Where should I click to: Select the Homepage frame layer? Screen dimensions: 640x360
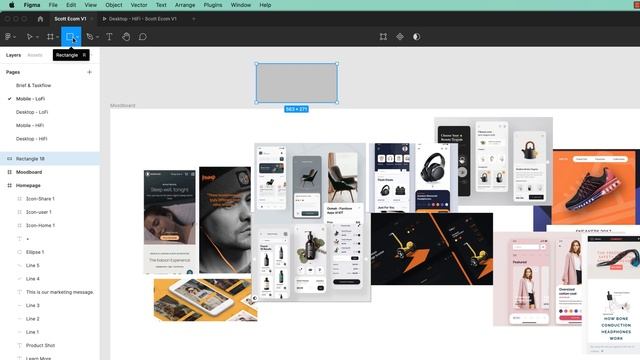(x=50, y=185)
